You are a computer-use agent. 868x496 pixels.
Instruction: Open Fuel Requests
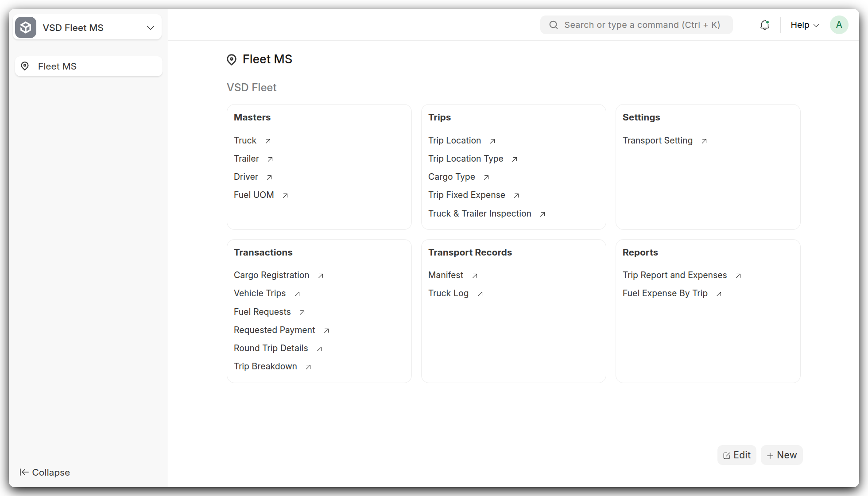pos(262,312)
